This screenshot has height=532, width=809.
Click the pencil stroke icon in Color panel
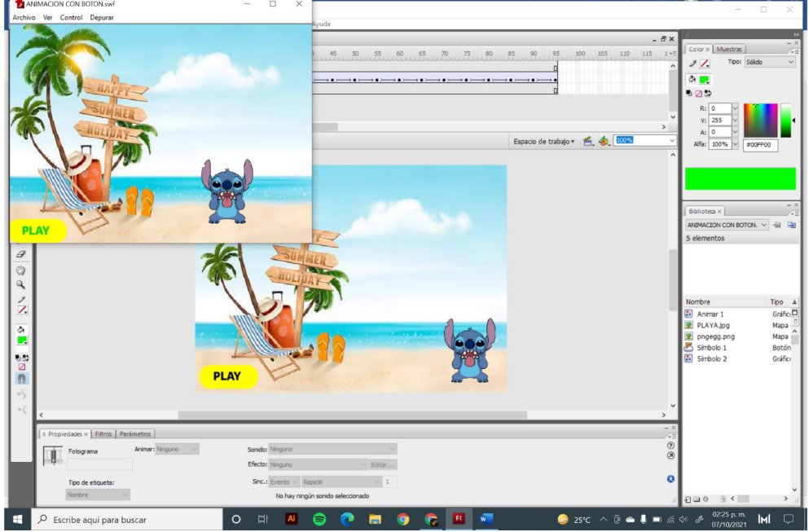(692, 64)
